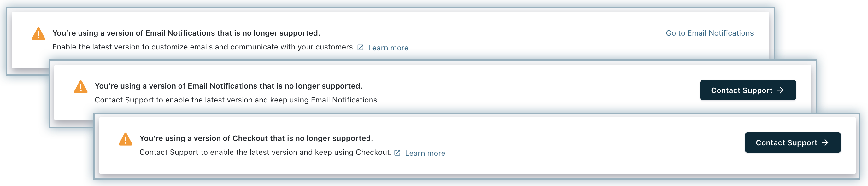Image resolution: width=868 pixels, height=186 pixels.
Task: Click 'Enable the latest version to customize emails' text
Action: coord(203,47)
